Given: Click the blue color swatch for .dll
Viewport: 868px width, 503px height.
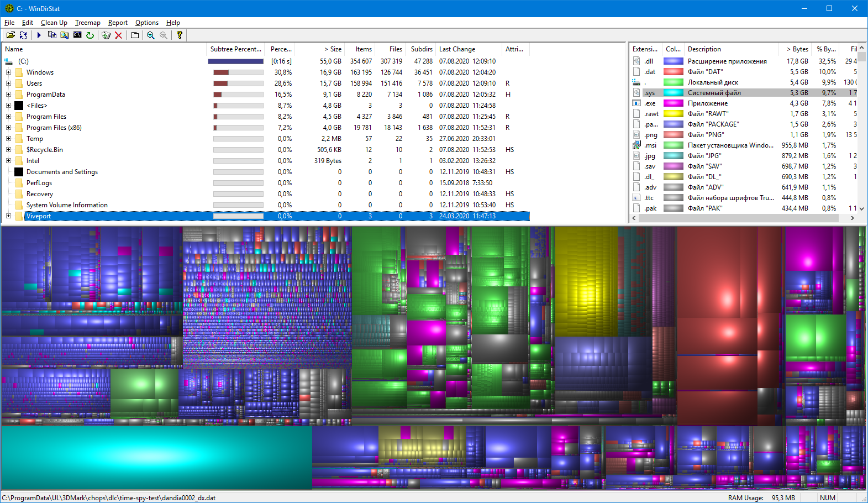Looking at the screenshot, I should (x=674, y=61).
